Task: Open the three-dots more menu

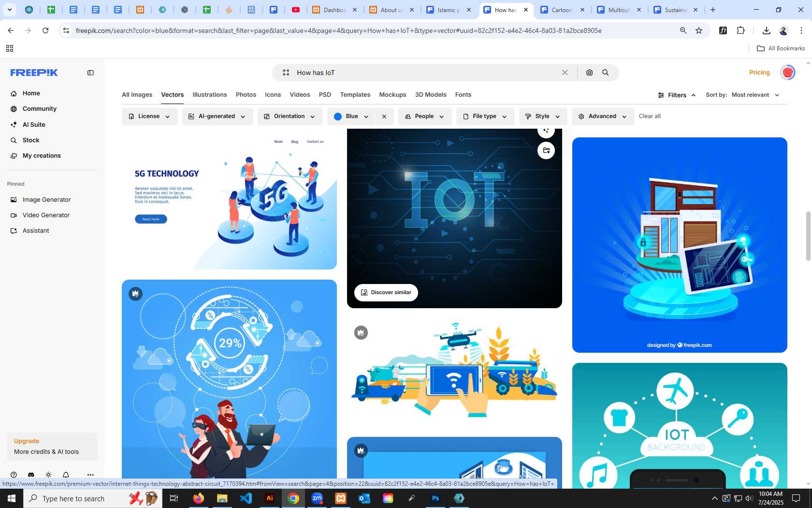Action: [90, 475]
